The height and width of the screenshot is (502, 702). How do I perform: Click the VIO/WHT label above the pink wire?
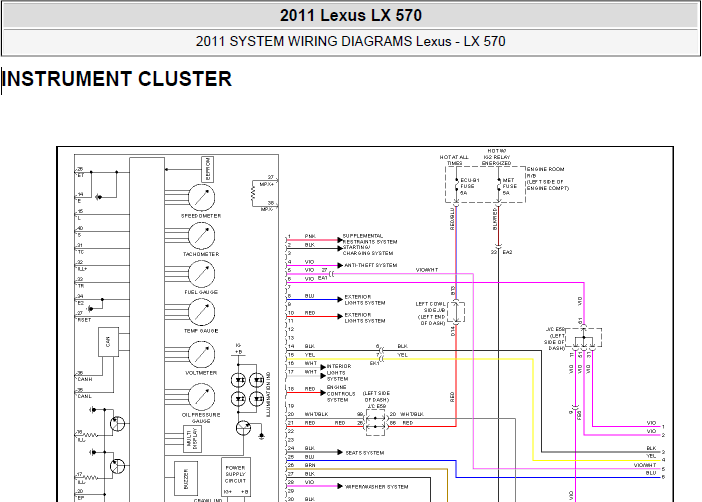click(x=427, y=270)
